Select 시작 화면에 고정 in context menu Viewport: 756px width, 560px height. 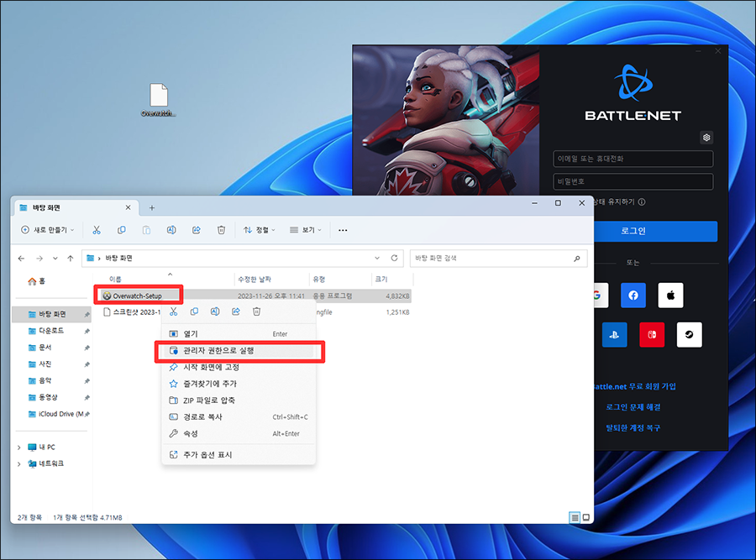[x=239, y=367]
